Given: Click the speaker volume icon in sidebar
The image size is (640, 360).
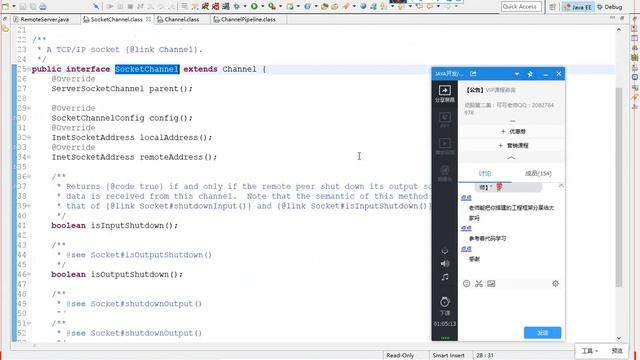Looking at the screenshot, I should pos(445,264).
